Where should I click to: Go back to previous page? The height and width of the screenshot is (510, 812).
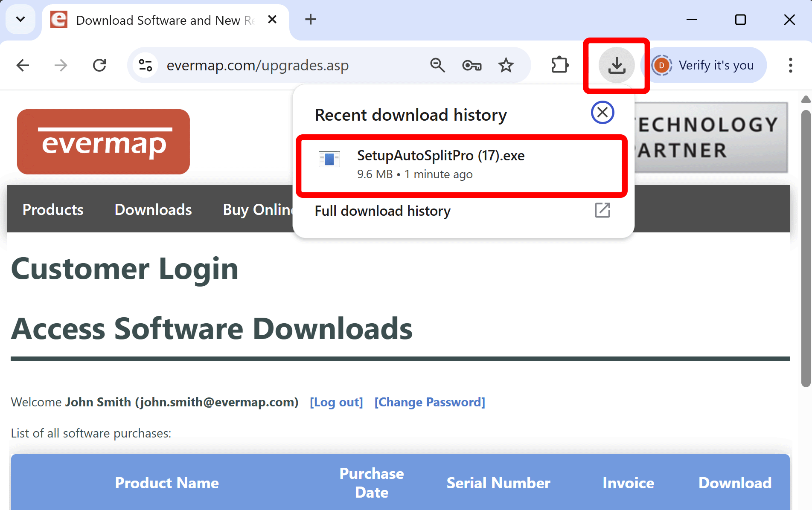pos(23,66)
